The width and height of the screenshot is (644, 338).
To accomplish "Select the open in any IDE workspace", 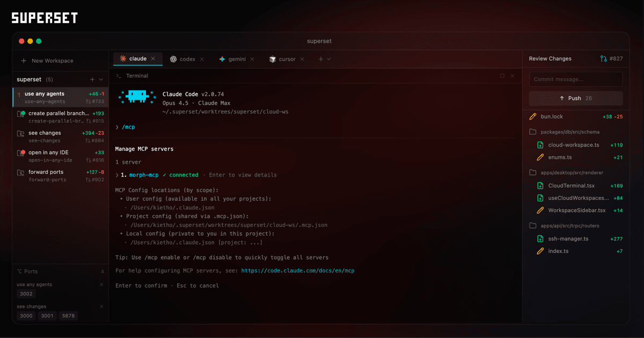I will pyautogui.click(x=61, y=156).
